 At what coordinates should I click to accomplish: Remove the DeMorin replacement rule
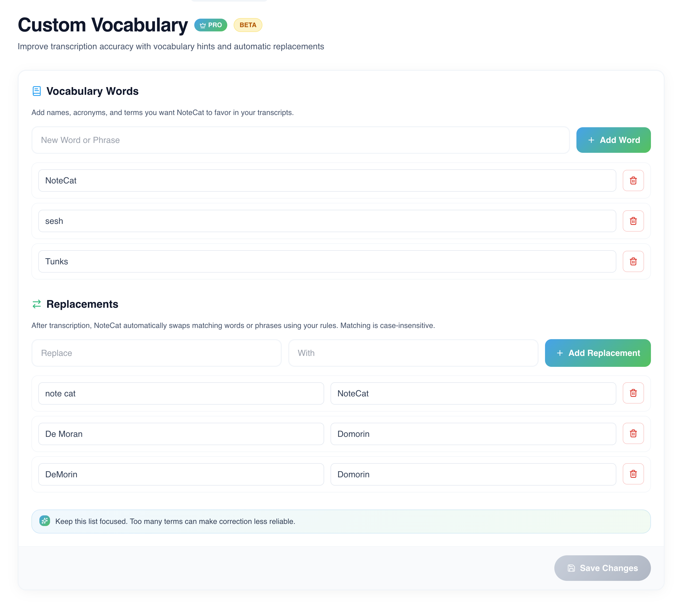pyautogui.click(x=633, y=474)
